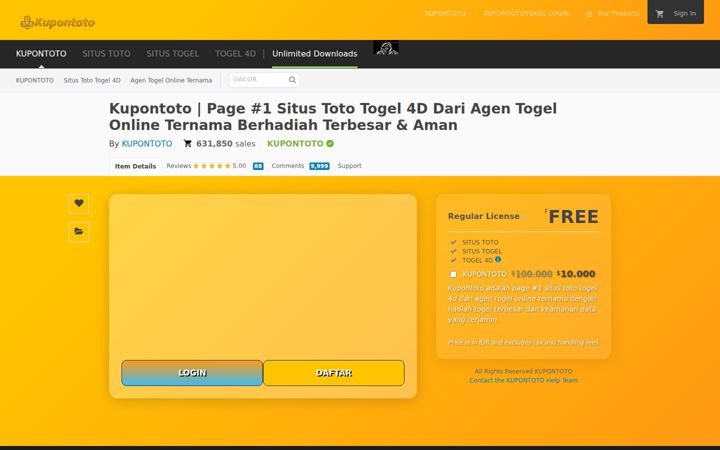Go to Unlimited Downloads

[x=315, y=54]
